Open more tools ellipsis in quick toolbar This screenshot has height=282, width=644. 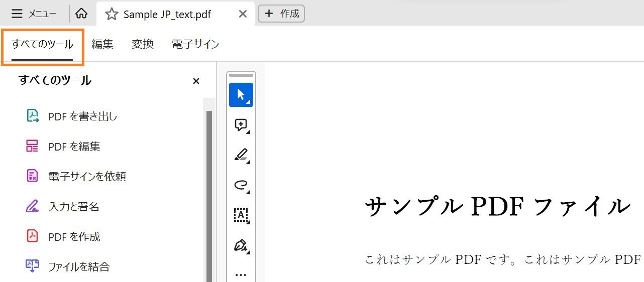tap(241, 274)
